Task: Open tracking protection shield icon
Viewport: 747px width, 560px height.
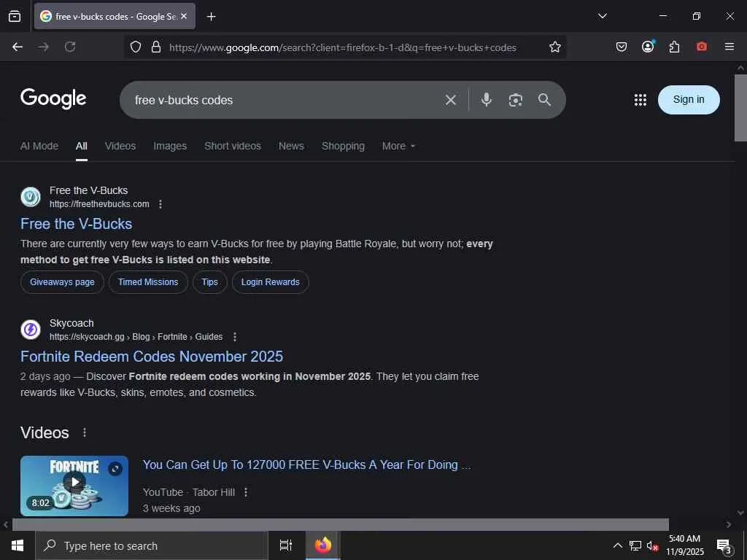Action: [x=136, y=47]
